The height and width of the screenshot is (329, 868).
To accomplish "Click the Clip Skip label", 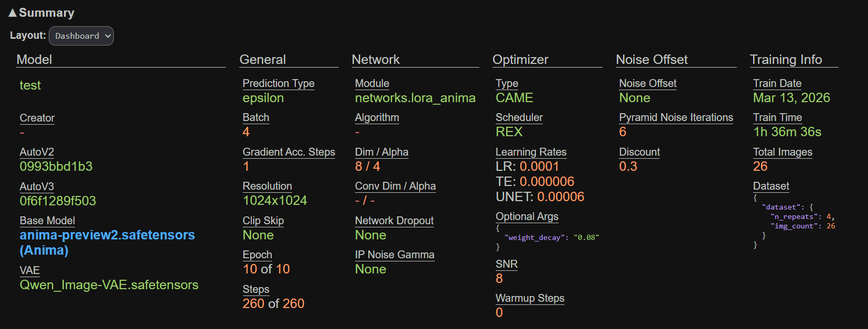I will point(263,221).
